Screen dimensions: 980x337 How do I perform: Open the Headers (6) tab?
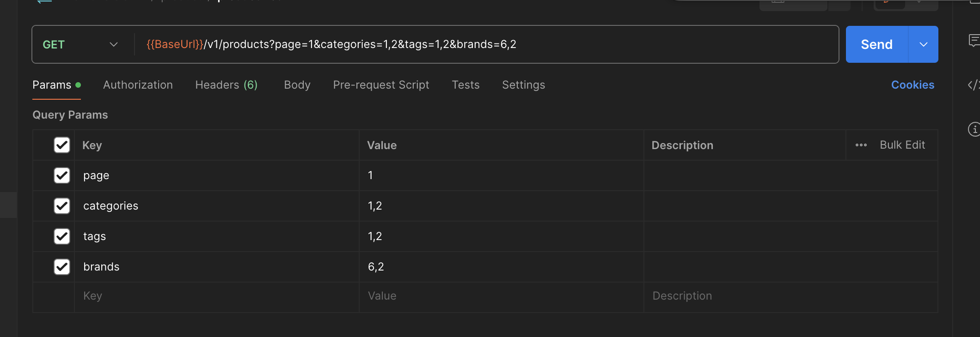[227, 85]
